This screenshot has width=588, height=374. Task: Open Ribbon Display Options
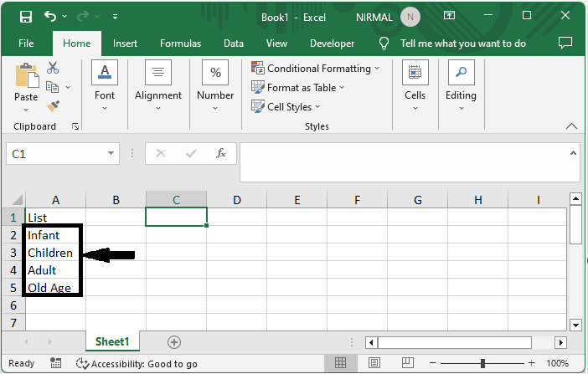tap(449, 15)
